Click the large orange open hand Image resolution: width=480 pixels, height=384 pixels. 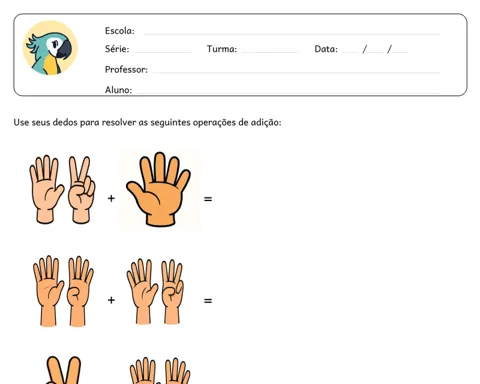(159, 189)
